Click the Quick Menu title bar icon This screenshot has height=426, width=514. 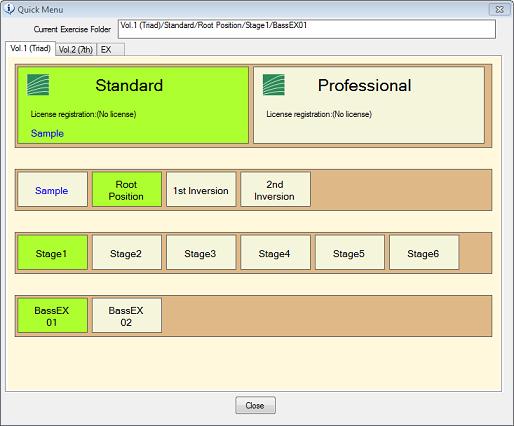9,9
